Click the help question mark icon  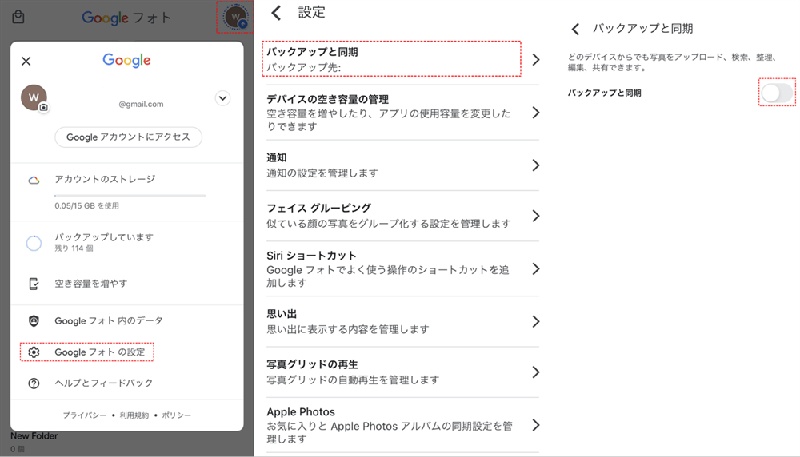[x=34, y=383]
